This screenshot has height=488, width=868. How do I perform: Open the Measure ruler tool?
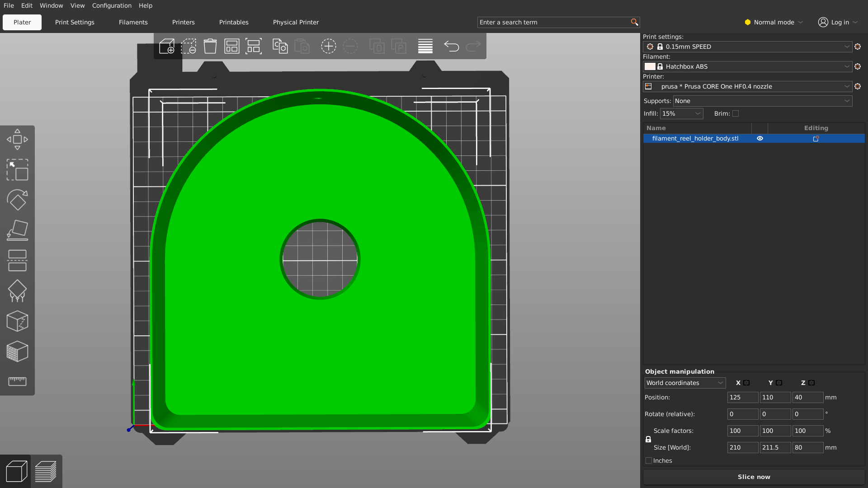pyautogui.click(x=17, y=381)
